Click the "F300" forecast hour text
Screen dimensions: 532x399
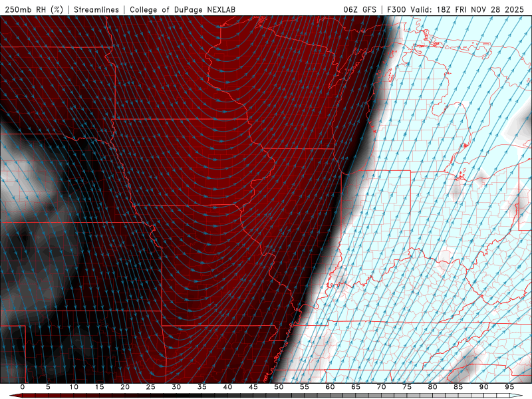click(396, 9)
